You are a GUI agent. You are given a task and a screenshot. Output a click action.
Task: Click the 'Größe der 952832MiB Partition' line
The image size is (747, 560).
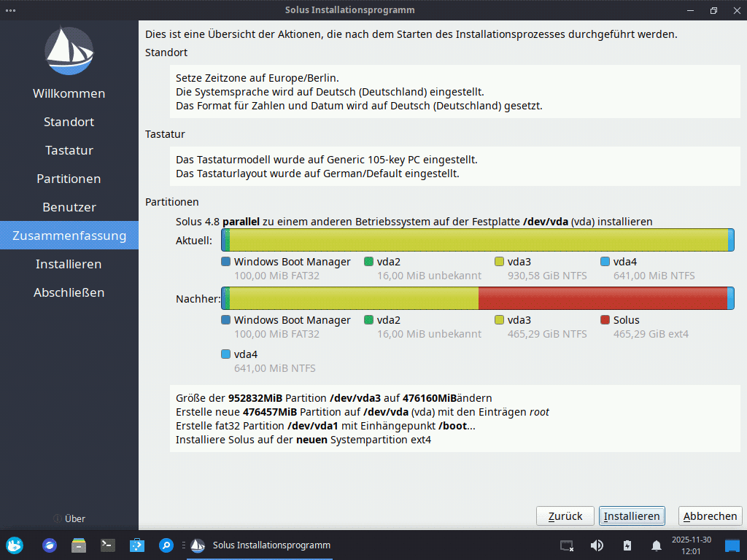click(333, 398)
